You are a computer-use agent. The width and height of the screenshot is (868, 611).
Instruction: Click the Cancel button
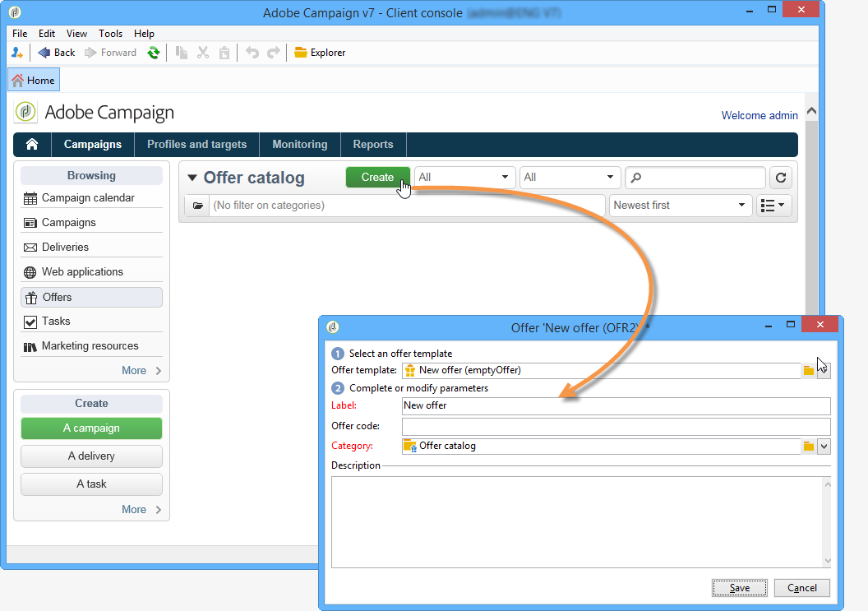click(x=802, y=588)
